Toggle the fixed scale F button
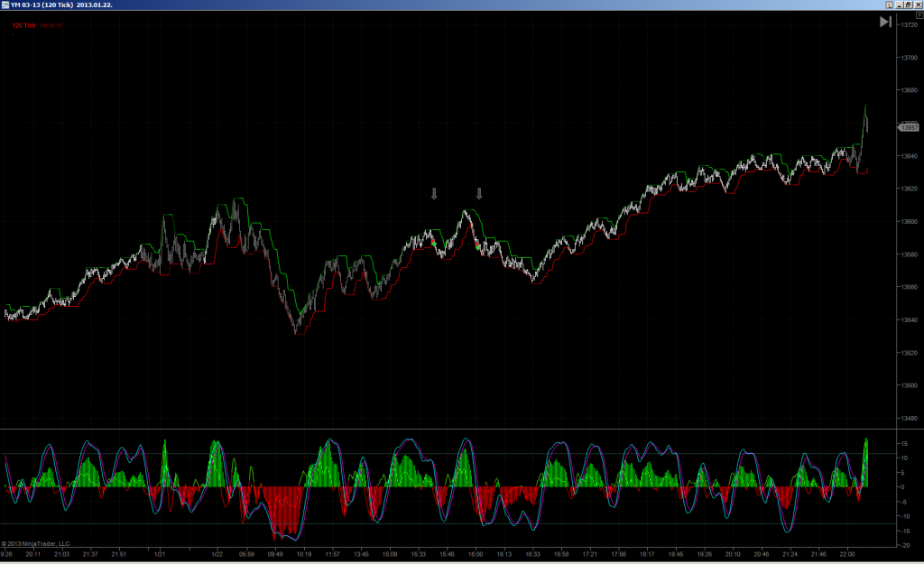 pos(919,14)
